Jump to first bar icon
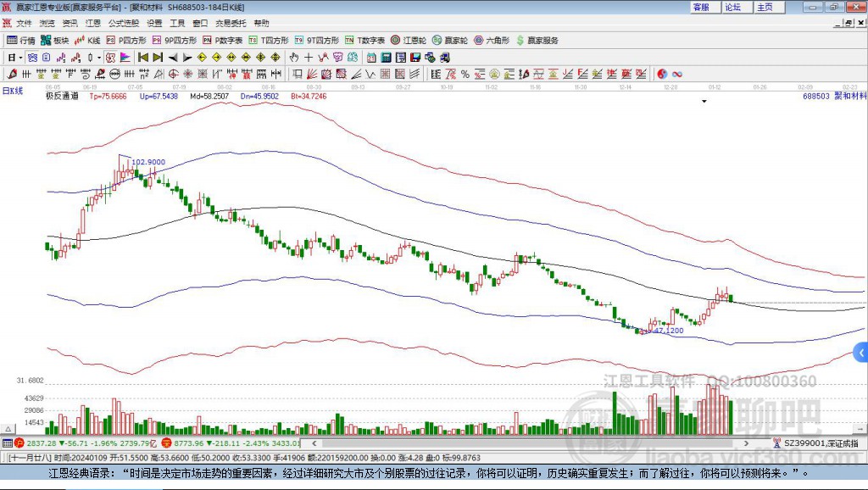 click(142, 58)
